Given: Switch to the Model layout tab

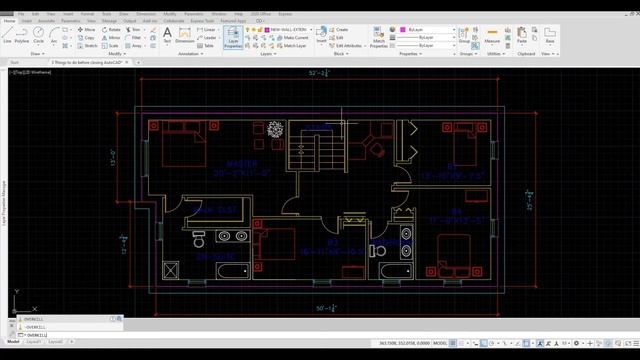Looking at the screenshot, I should [x=13, y=342].
